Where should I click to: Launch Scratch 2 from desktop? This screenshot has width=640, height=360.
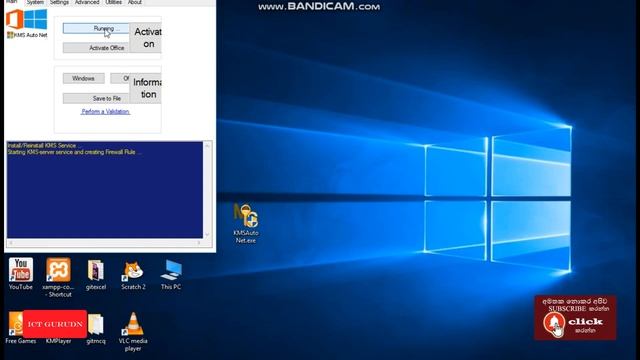click(x=133, y=275)
